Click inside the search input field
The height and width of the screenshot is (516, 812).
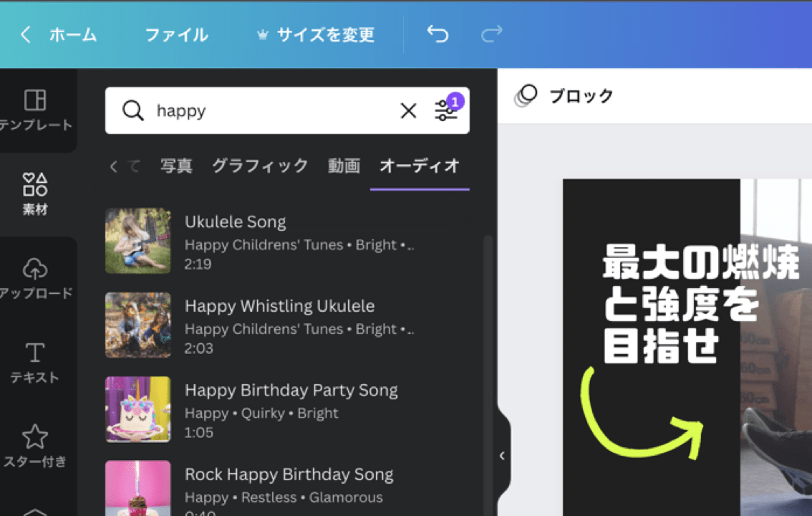pos(251,111)
